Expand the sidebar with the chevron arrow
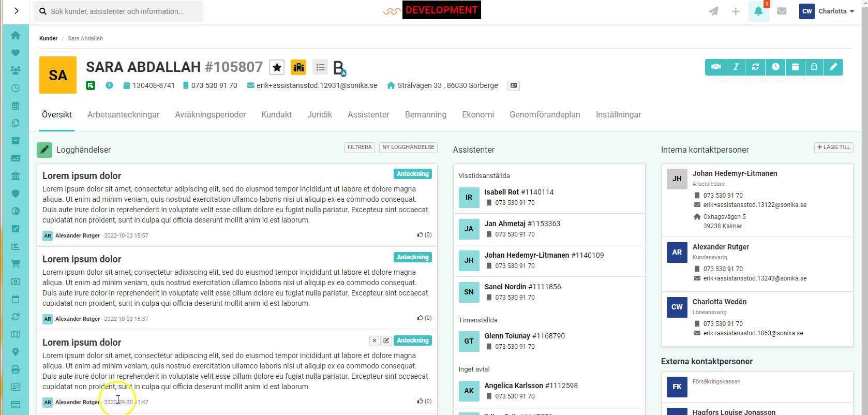 pyautogui.click(x=16, y=11)
